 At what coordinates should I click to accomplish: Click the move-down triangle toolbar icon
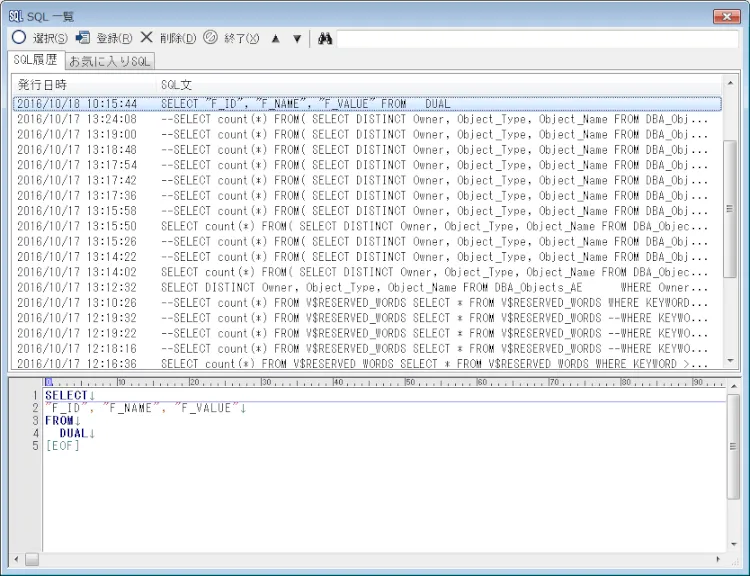(x=297, y=39)
